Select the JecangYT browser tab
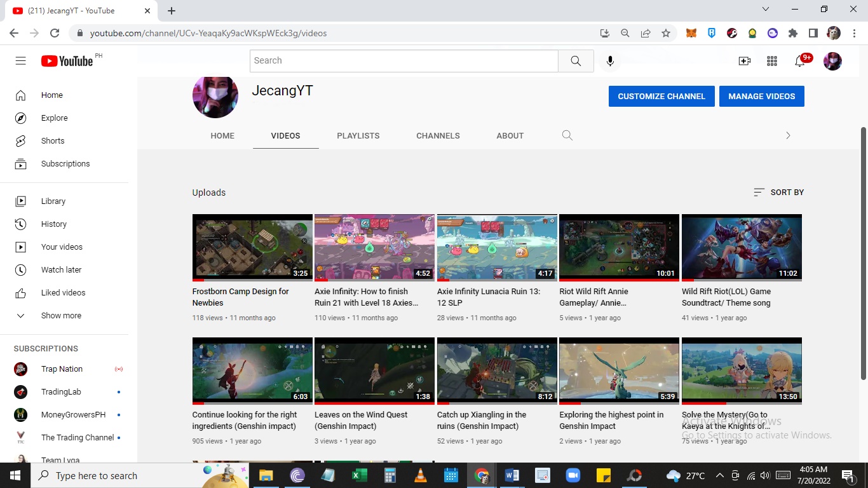 (x=80, y=11)
